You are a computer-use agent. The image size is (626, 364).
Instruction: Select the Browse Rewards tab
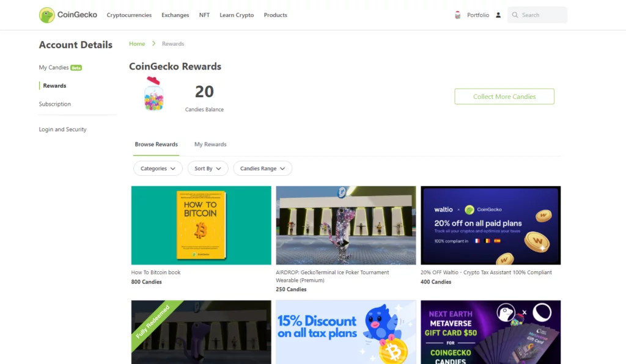pos(156,144)
